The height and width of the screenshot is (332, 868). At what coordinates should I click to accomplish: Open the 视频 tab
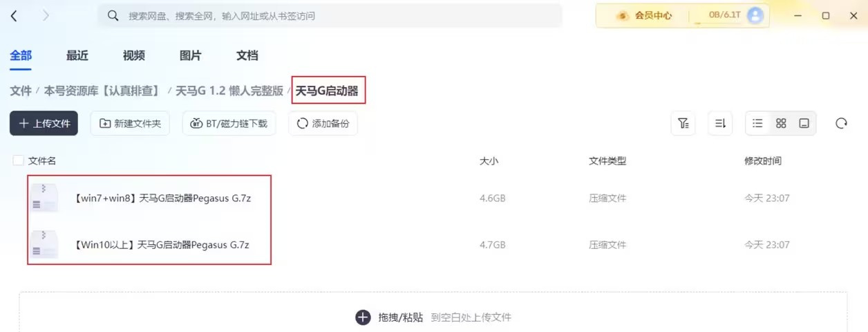coord(133,55)
